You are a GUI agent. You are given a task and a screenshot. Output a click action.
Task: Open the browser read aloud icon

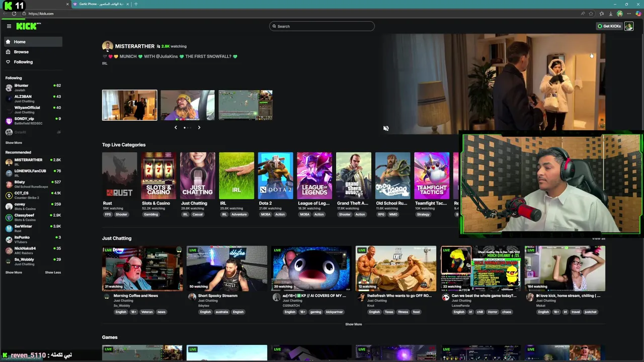pyautogui.click(x=583, y=14)
